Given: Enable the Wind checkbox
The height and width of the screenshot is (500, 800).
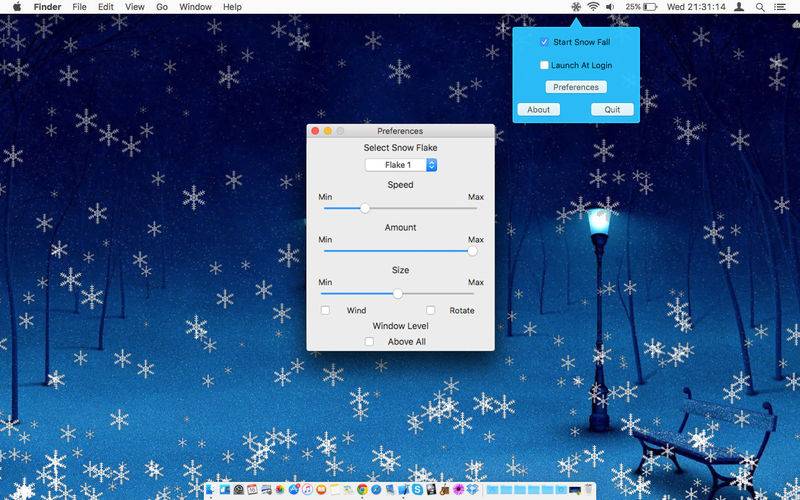Looking at the screenshot, I should pyautogui.click(x=325, y=310).
